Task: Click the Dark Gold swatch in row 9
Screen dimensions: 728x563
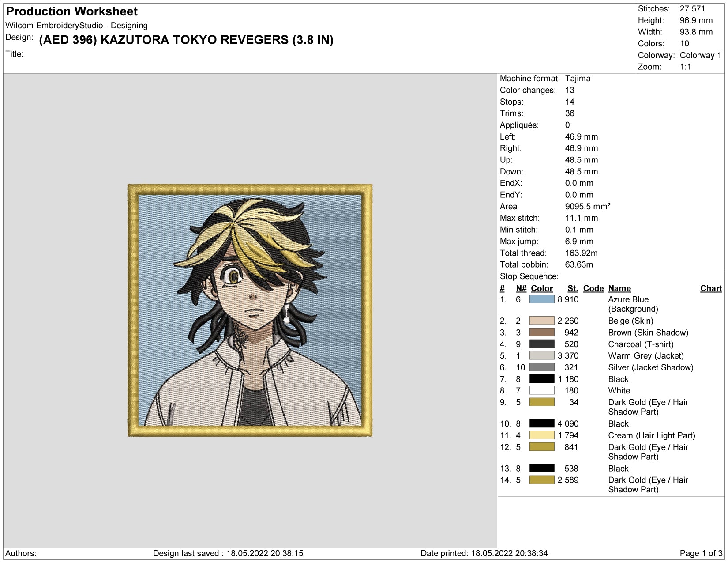Action: tap(542, 402)
